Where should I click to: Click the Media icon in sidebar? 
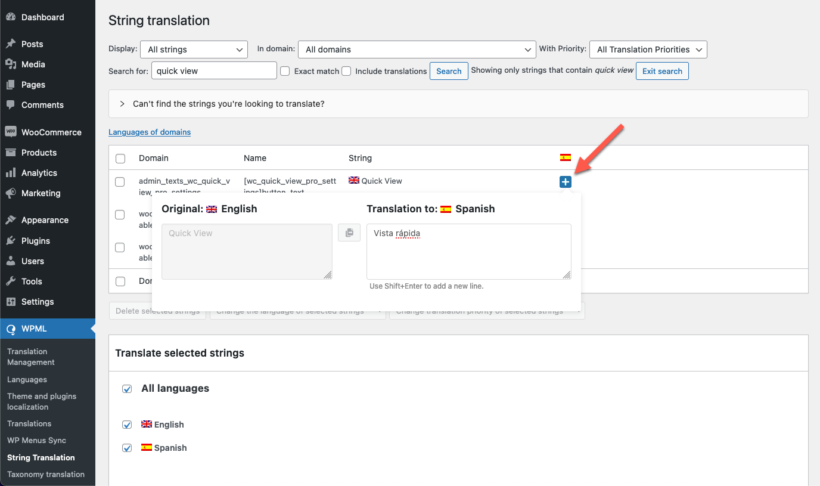click(x=10, y=64)
